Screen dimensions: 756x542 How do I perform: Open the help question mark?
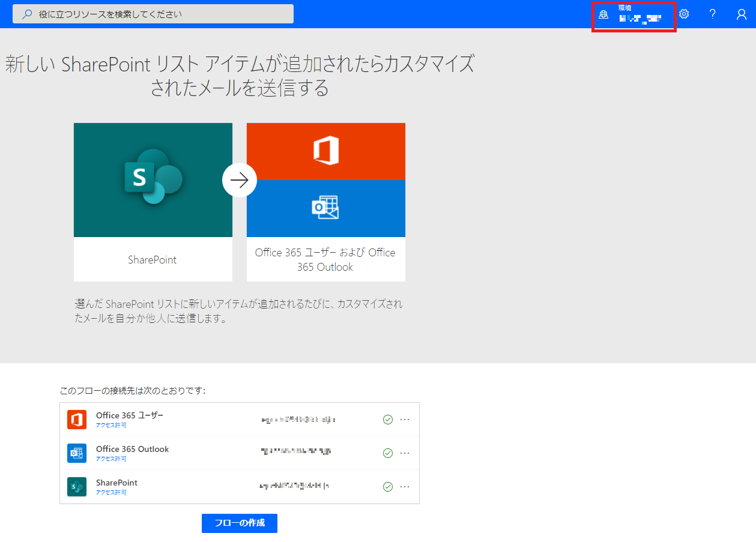tap(713, 14)
